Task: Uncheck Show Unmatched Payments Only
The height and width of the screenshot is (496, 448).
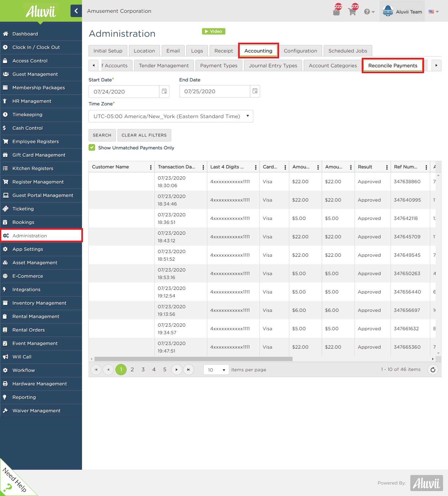Action: tap(92, 148)
